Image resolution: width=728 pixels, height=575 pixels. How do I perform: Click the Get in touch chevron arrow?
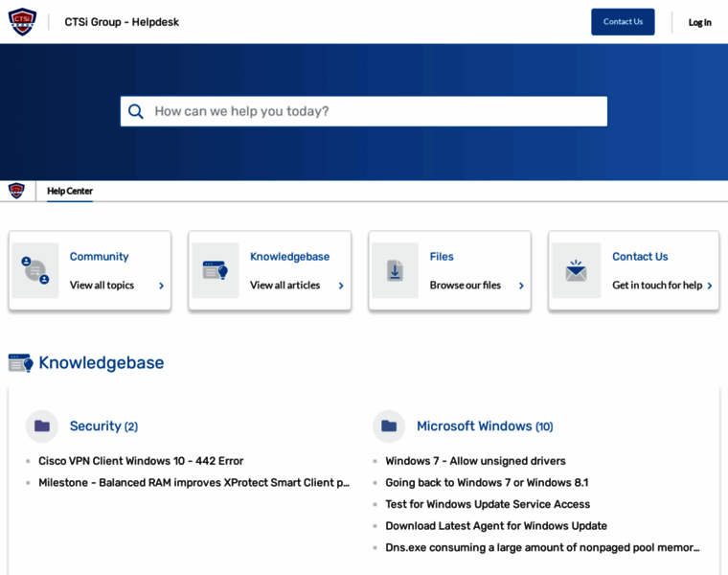(x=709, y=286)
